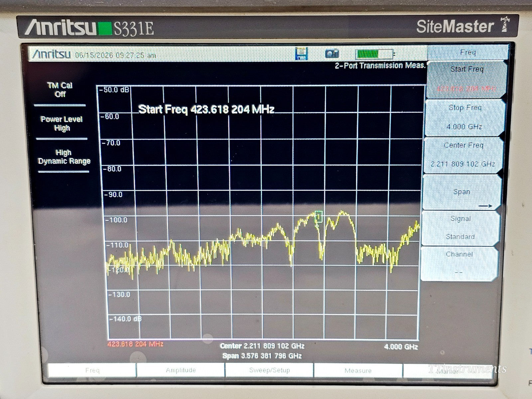Tap the Span 3.576 381 796 GHz readout
The height and width of the screenshot is (399, 532).
click(262, 356)
